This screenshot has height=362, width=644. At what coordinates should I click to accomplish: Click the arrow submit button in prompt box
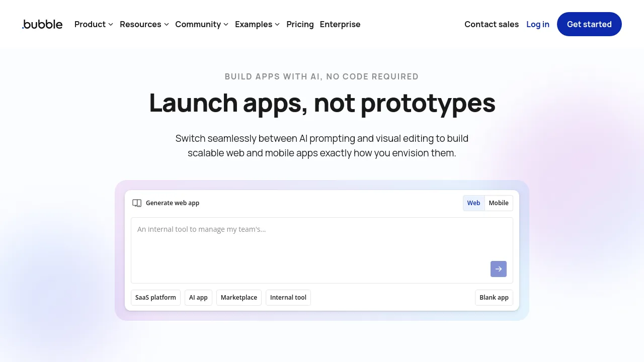(x=499, y=269)
